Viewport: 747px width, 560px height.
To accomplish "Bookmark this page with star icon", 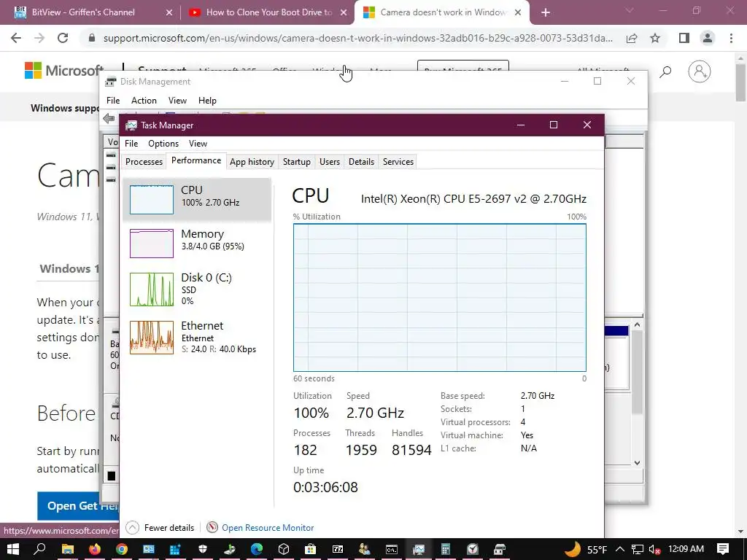I will pos(655,38).
